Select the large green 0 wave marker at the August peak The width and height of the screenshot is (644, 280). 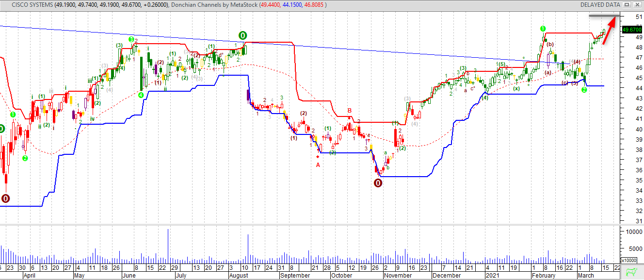click(x=243, y=35)
